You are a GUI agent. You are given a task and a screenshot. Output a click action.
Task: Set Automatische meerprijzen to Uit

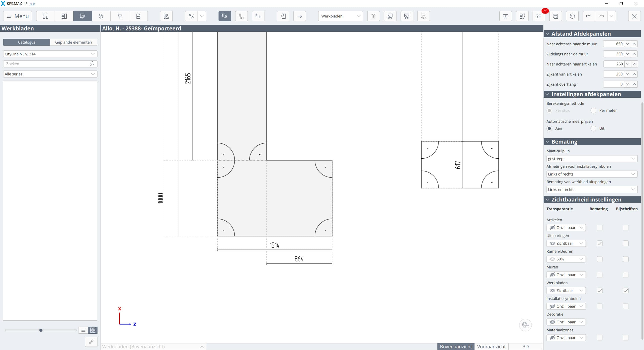tap(593, 128)
